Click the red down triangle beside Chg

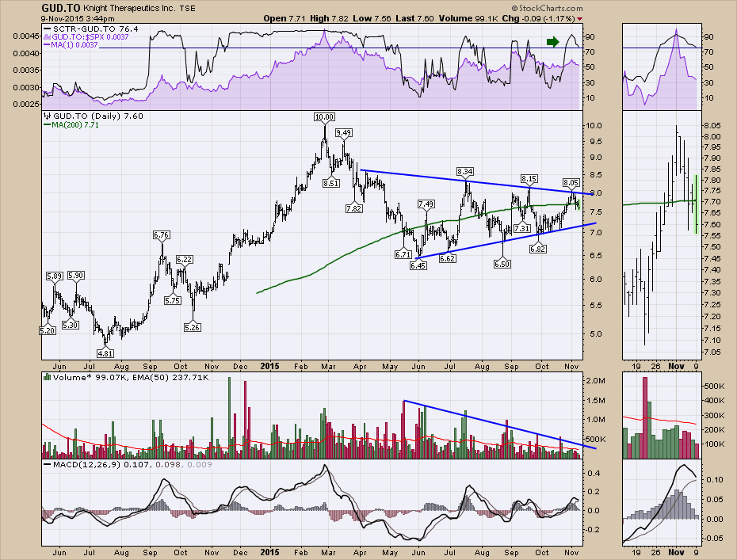point(579,17)
